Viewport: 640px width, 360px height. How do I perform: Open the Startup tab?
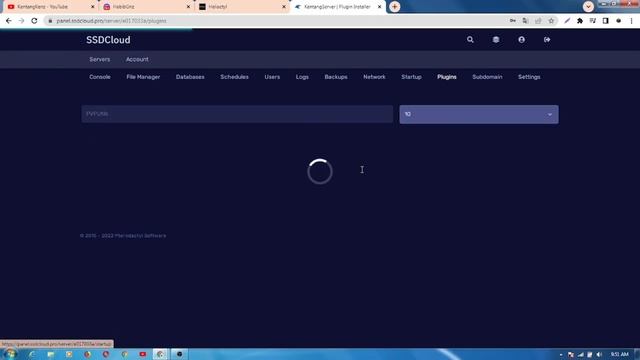[411, 77]
